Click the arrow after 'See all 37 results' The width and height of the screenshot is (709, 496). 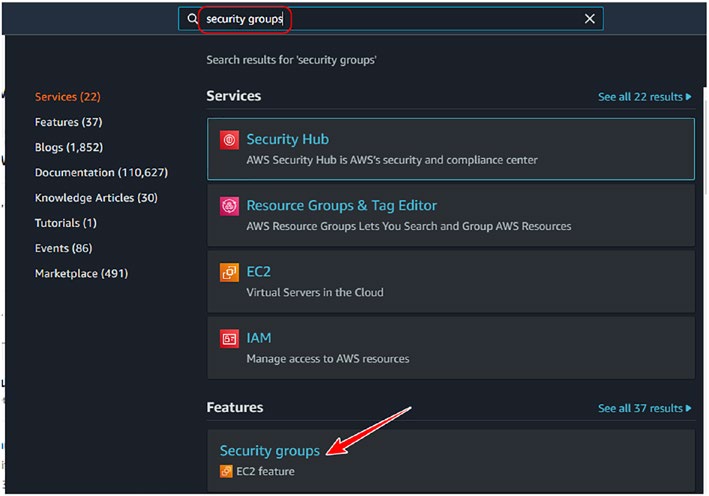(x=688, y=408)
